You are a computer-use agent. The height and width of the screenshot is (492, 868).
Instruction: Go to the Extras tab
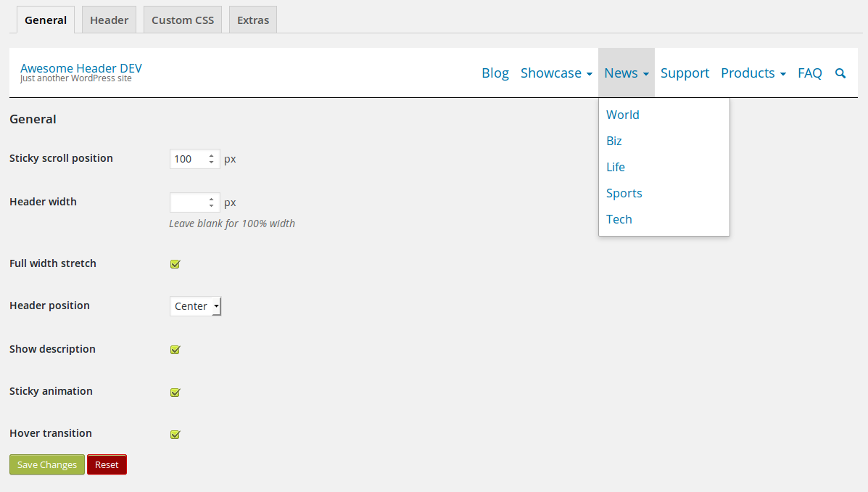253,20
